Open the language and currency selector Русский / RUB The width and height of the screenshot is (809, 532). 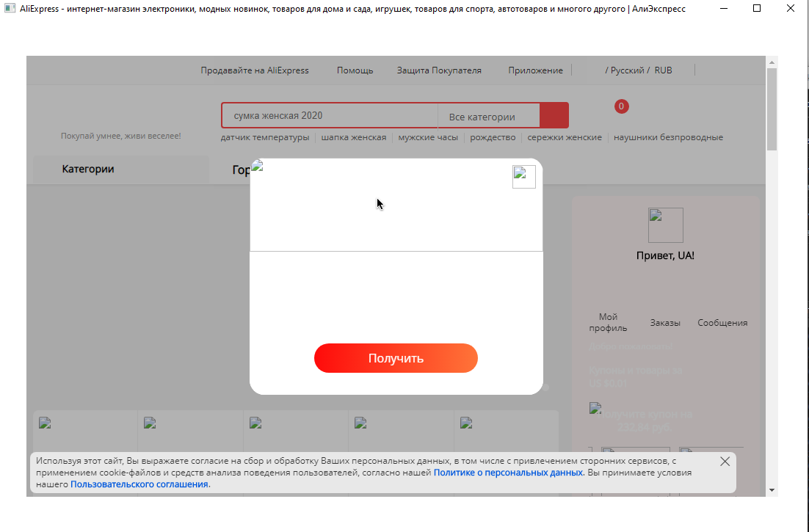[x=638, y=70]
